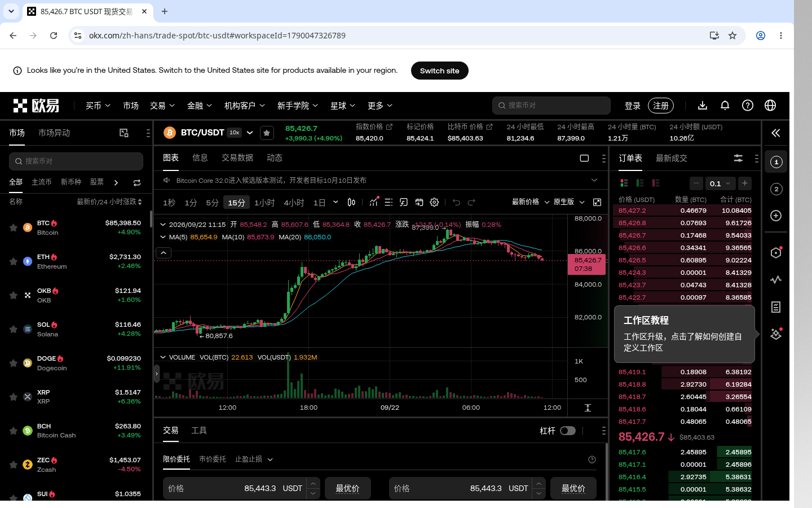Undo last chart action
The image size is (812, 508).
pyautogui.click(x=456, y=202)
